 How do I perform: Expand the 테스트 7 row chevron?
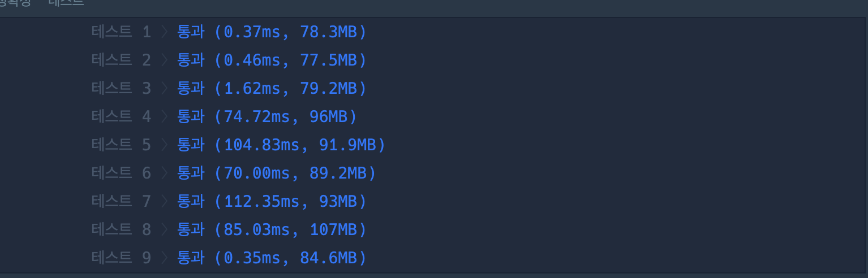[164, 202]
